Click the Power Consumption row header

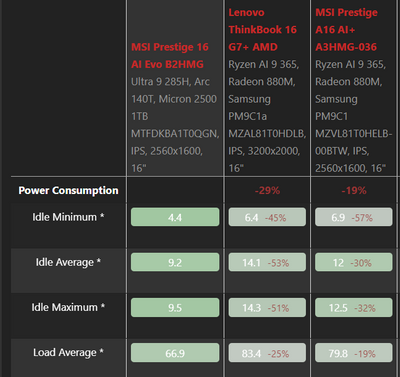coord(68,190)
